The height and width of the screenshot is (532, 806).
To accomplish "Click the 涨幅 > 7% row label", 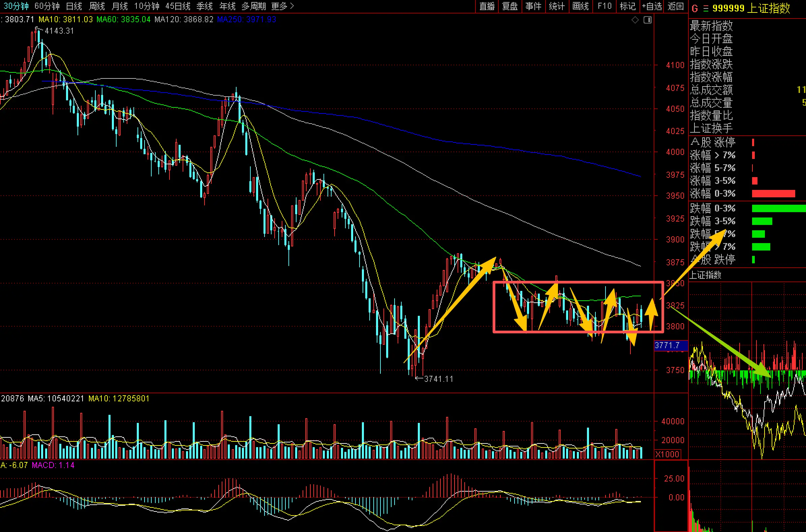I will [713, 155].
